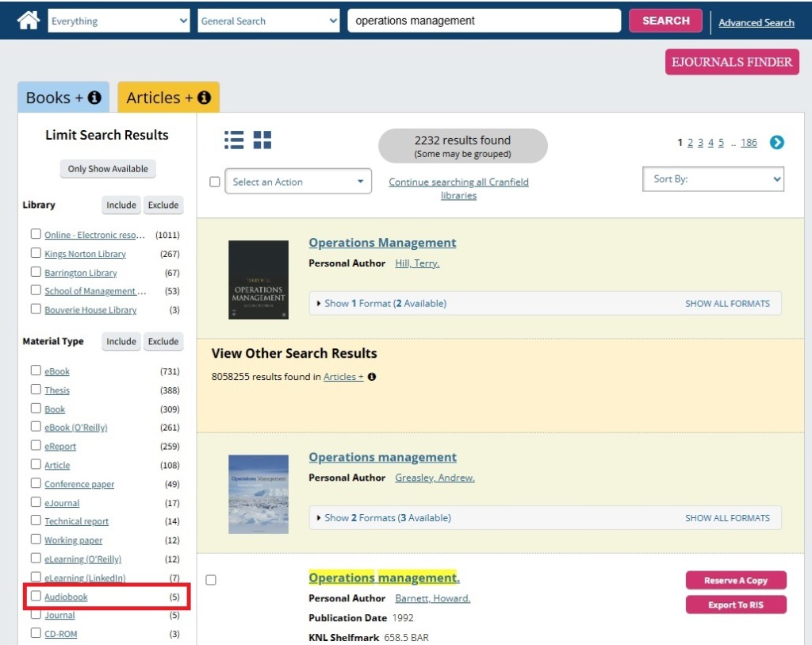Go to next results page arrow
812x645 pixels.
(777, 142)
